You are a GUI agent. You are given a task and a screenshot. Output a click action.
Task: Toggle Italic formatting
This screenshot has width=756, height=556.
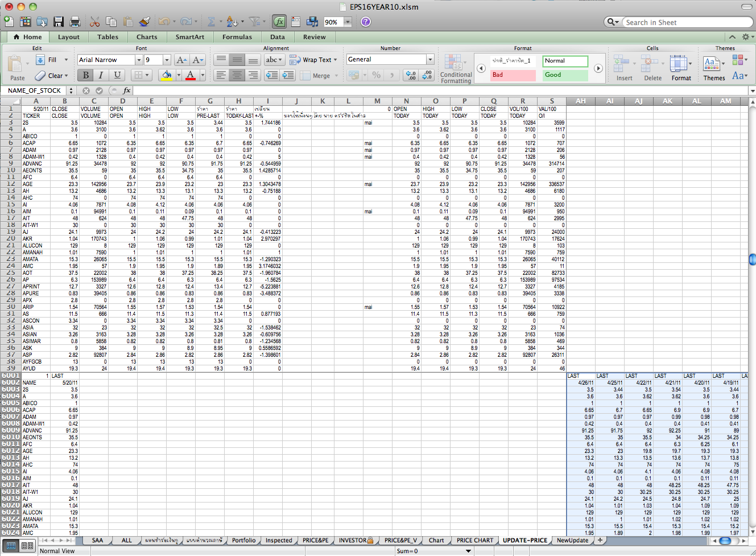point(101,75)
